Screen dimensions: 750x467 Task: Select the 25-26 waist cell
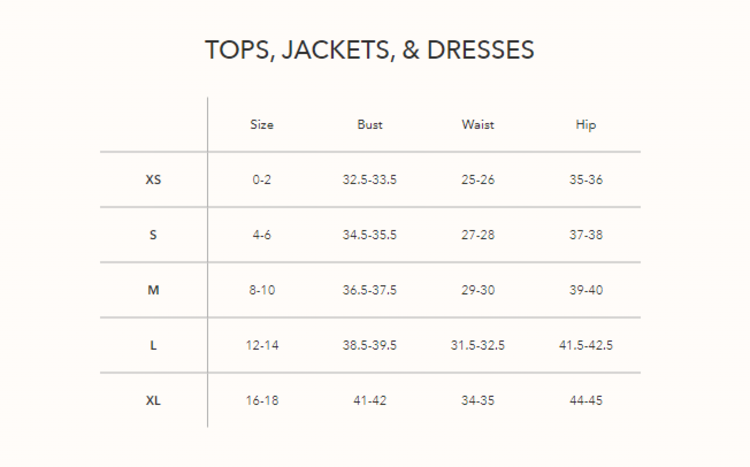coord(477,180)
